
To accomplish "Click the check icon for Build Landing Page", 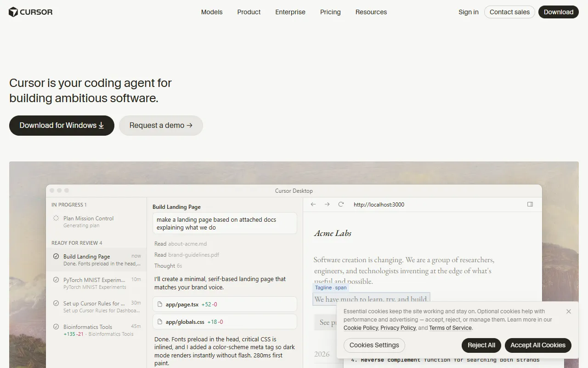I will pos(56,256).
